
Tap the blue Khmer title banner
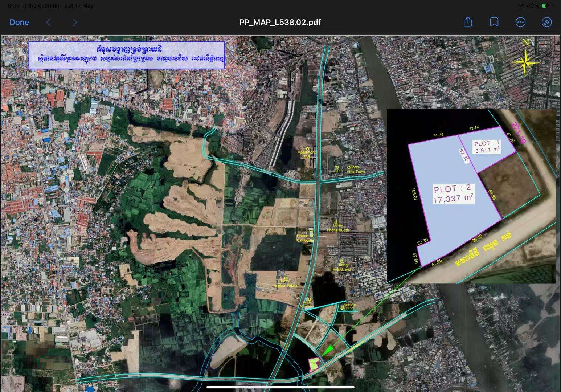tap(127, 55)
